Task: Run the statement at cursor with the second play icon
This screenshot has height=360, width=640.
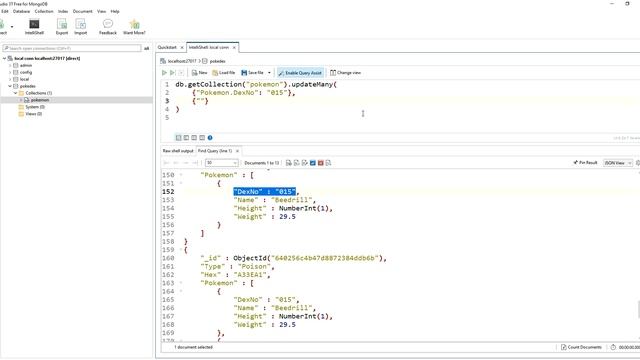Action: pos(172,73)
